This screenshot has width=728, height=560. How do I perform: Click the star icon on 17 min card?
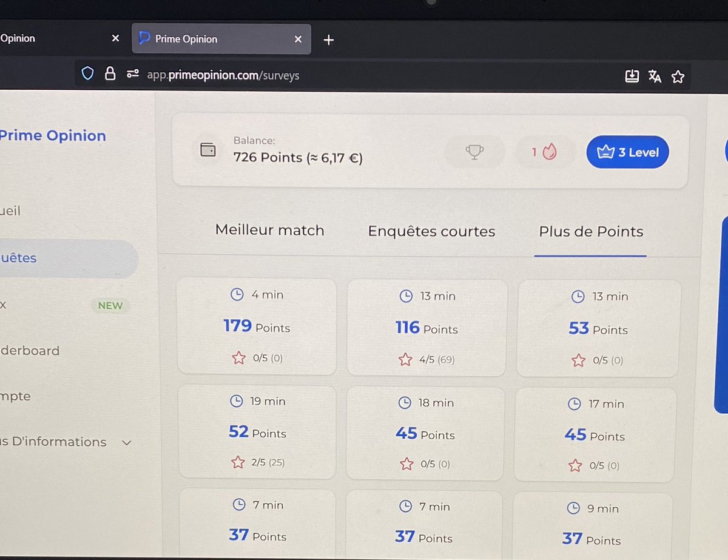point(575,466)
